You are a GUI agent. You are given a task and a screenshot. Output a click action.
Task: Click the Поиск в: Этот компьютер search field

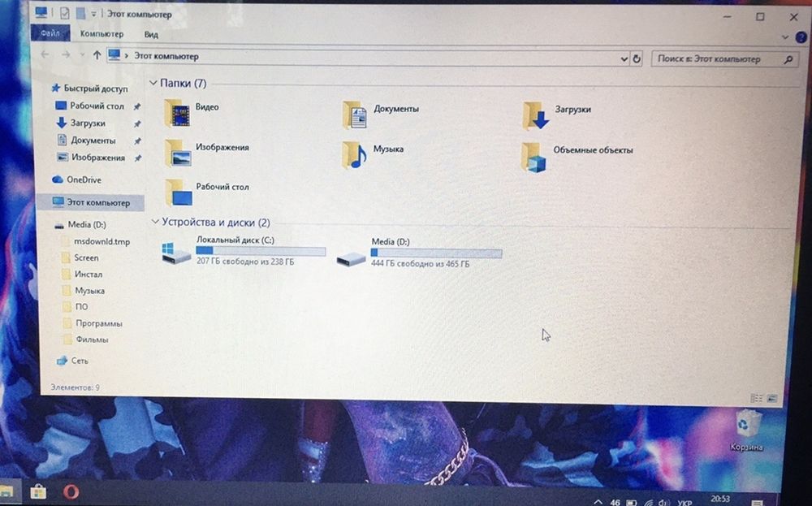point(724,59)
